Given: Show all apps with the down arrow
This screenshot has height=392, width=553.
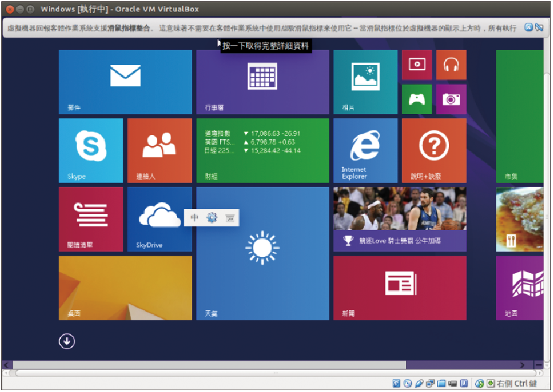Looking at the screenshot, I should [x=66, y=341].
